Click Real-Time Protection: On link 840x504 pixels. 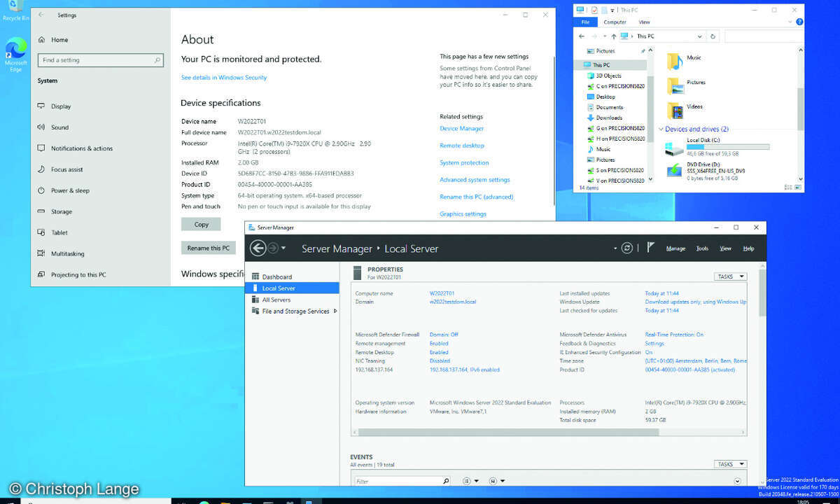(674, 335)
